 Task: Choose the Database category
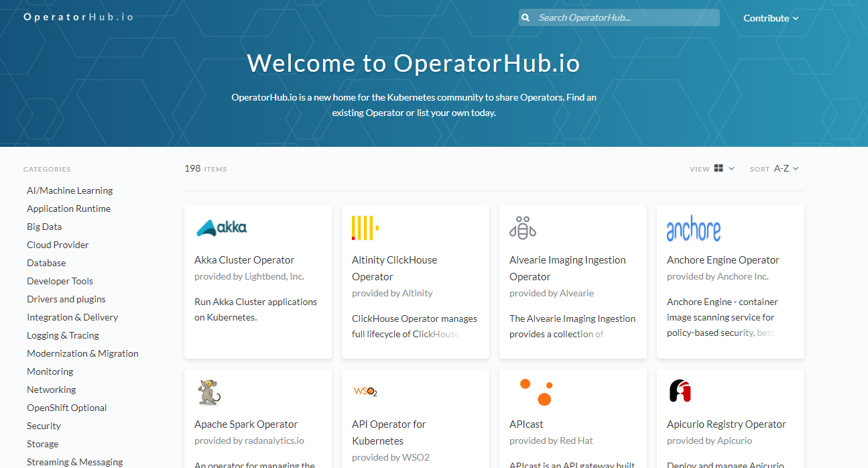click(46, 263)
